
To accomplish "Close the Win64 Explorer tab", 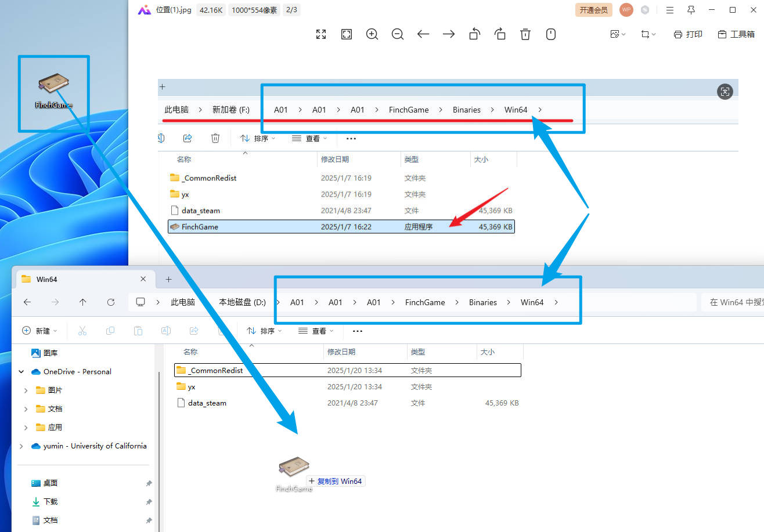I will coord(143,279).
